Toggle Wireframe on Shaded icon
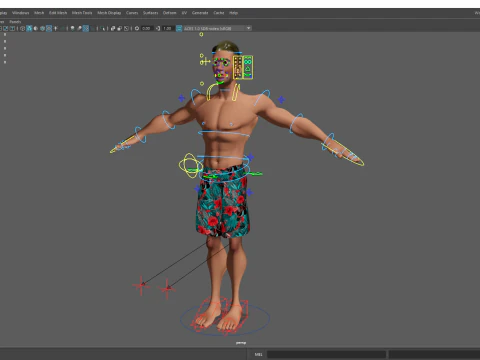 (x=42, y=28)
